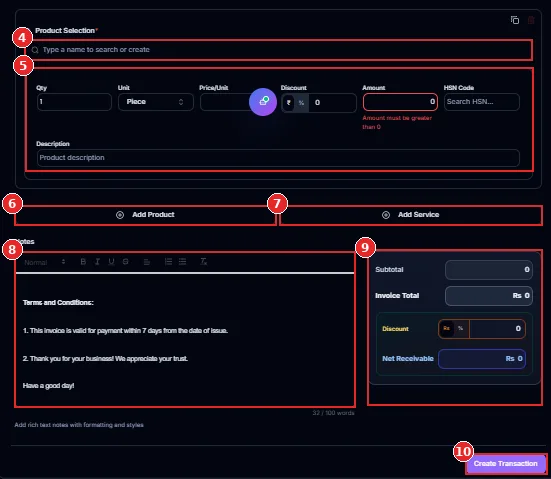Image resolution: width=551 pixels, height=479 pixels.
Task: Click the search magnifier in Product Selection
Action: click(35, 50)
